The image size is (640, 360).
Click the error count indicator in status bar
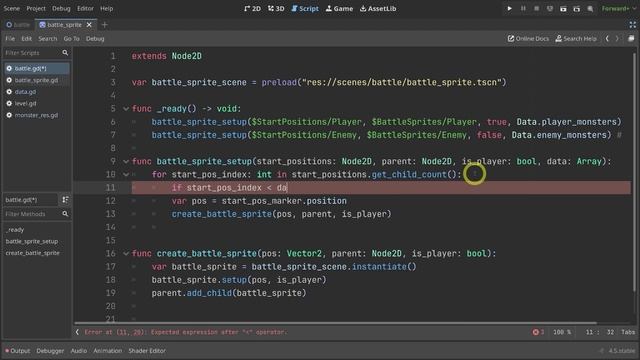tap(538, 332)
